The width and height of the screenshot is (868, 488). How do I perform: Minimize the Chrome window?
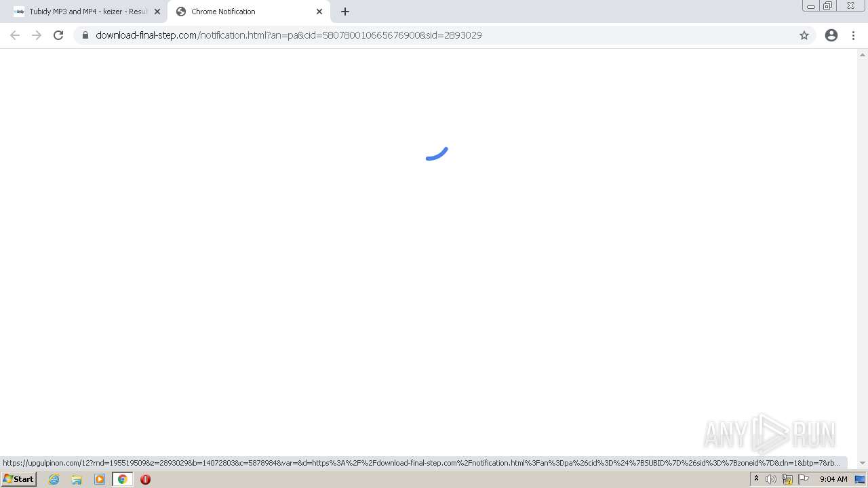810,6
